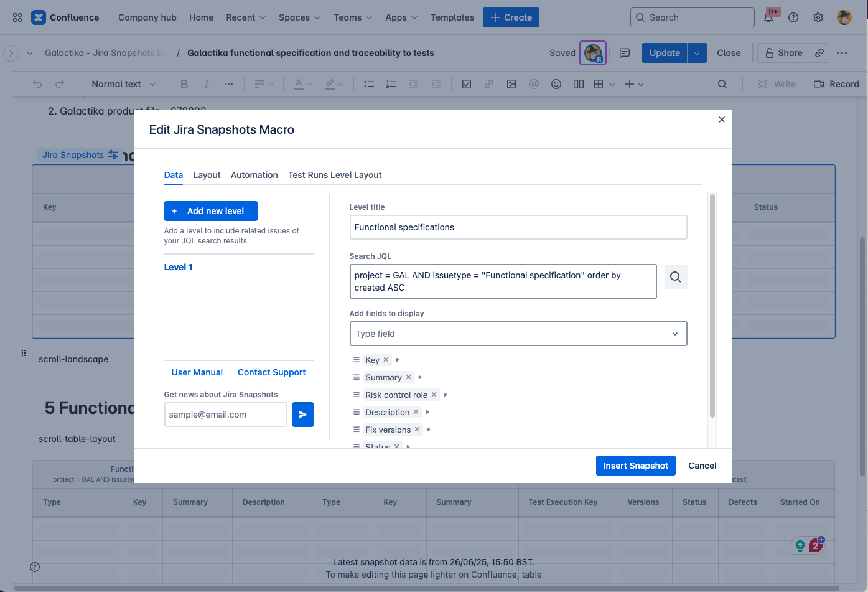This screenshot has height=592, width=868.
Task: Insert an image from the editor toolbar
Action: 511,83
